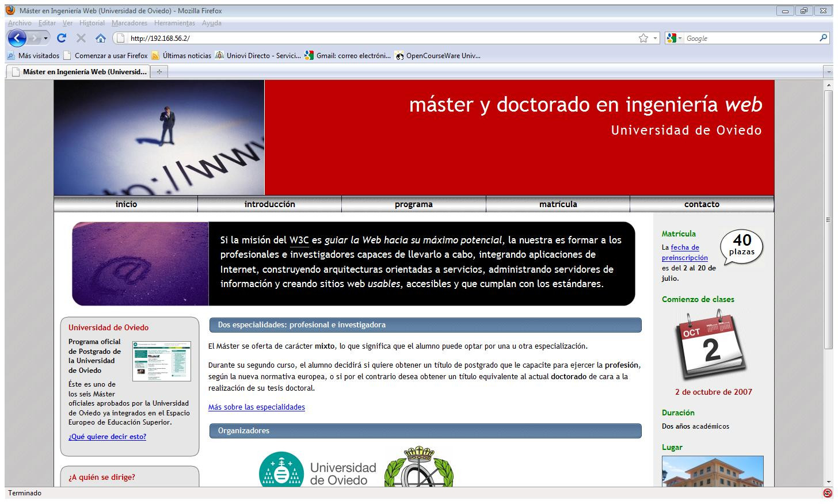Open the Editar menu

[47, 23]
